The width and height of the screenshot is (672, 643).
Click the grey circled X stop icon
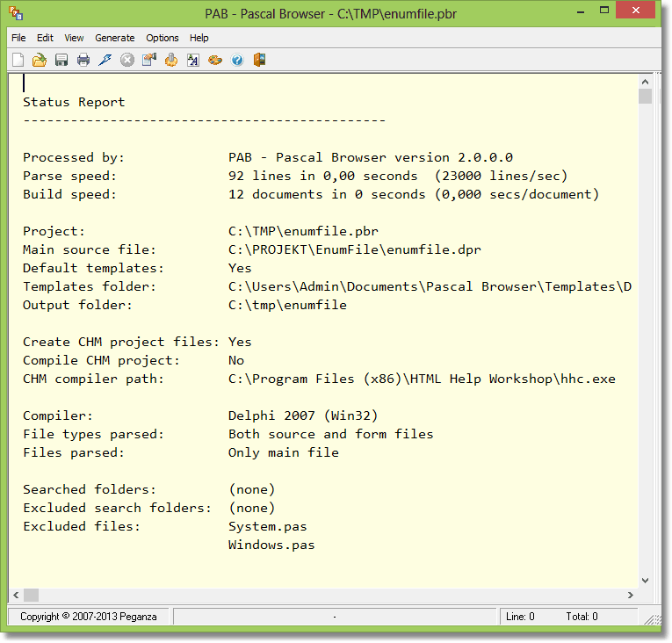tap(126, 60)
